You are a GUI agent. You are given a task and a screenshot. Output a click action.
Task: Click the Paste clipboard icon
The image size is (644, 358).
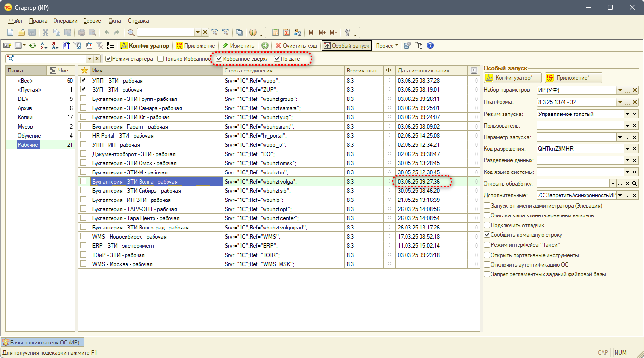click(68, 32)
